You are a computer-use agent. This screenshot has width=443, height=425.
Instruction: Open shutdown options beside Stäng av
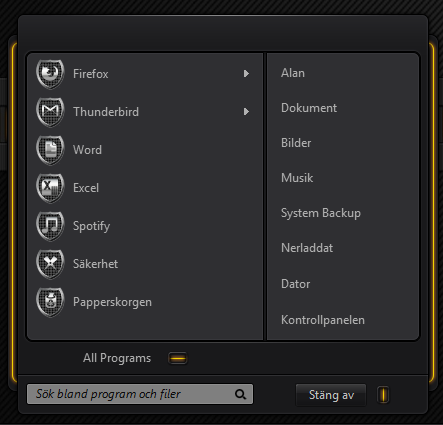[383, 395]
